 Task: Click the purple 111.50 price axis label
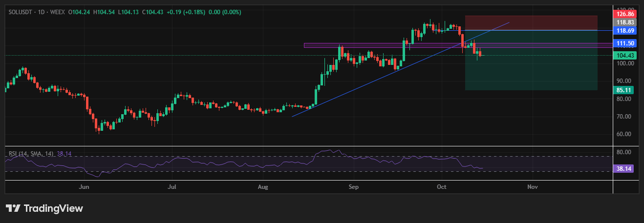[x=626, y=43]
